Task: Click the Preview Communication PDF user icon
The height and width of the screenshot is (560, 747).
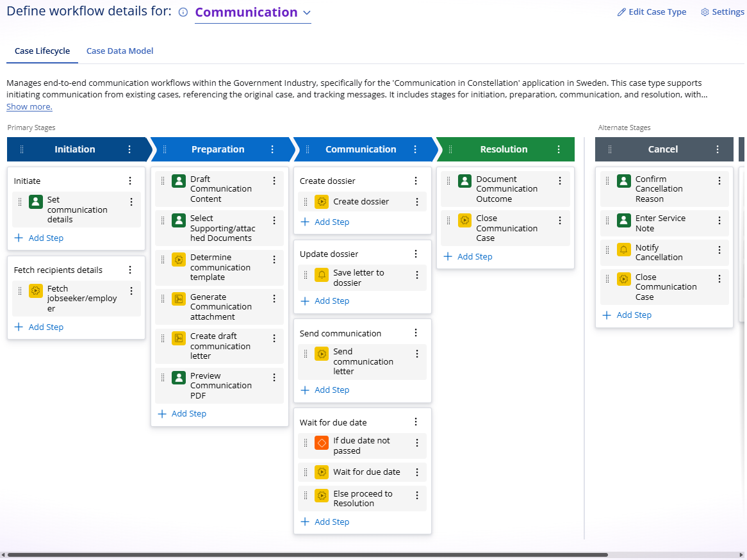Action: [179, 377]
